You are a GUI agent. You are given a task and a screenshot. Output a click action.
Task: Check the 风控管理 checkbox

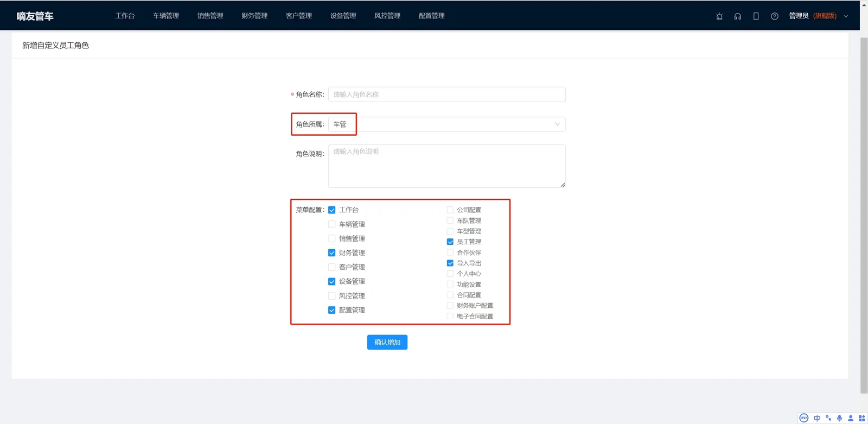tap(332, 296)
